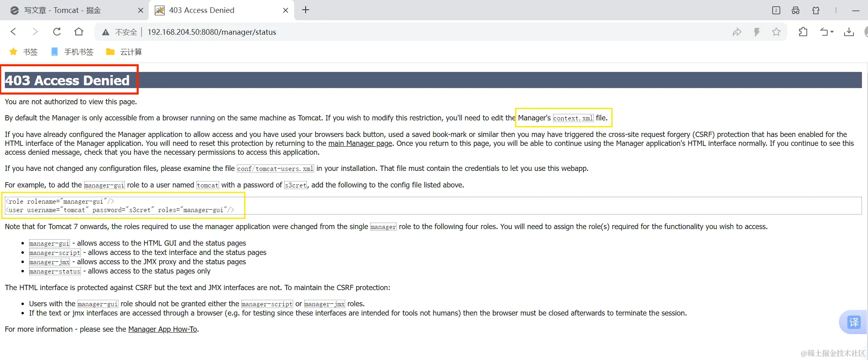Screen dimensions: 868x360
Task: Click the lightning bolt speed mode icon
Action: (757, 32)
